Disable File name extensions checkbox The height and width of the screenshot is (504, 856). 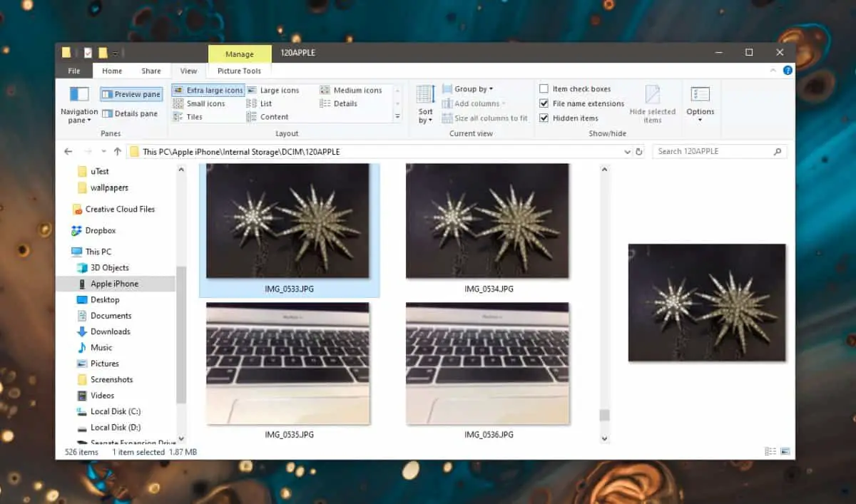582,103
